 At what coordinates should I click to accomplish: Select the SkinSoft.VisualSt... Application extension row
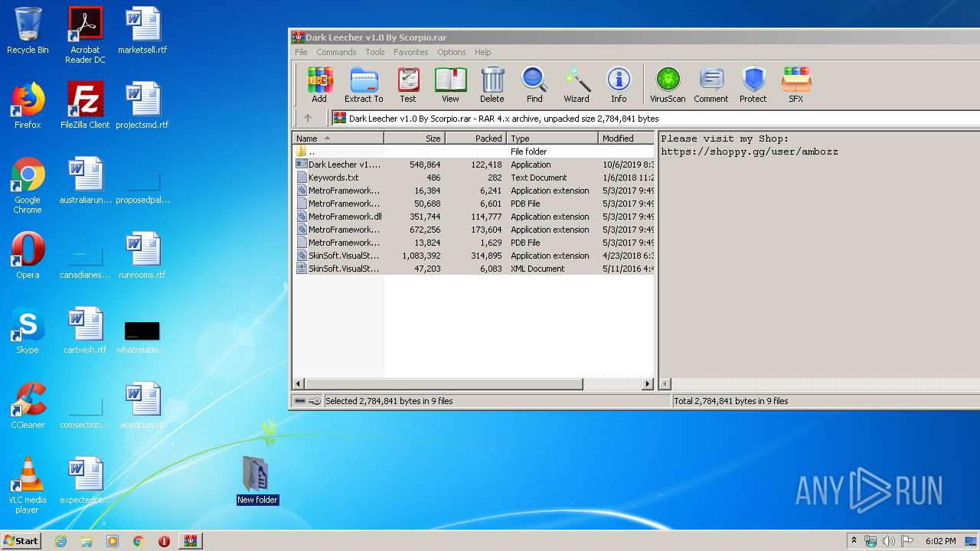[x=474, y=256]
